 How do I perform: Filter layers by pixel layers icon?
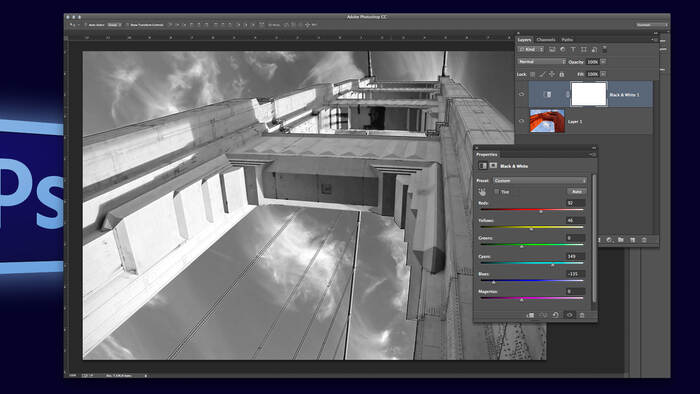552,50
